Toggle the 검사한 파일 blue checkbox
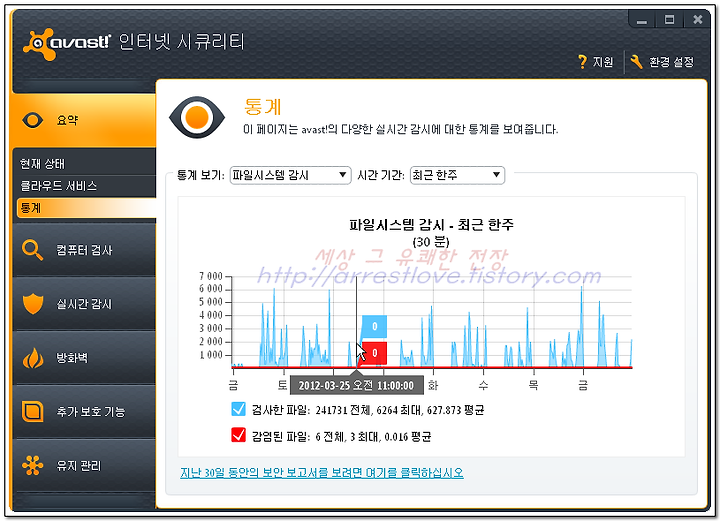Screen dimensions: 720x521 tap(238, 409)
